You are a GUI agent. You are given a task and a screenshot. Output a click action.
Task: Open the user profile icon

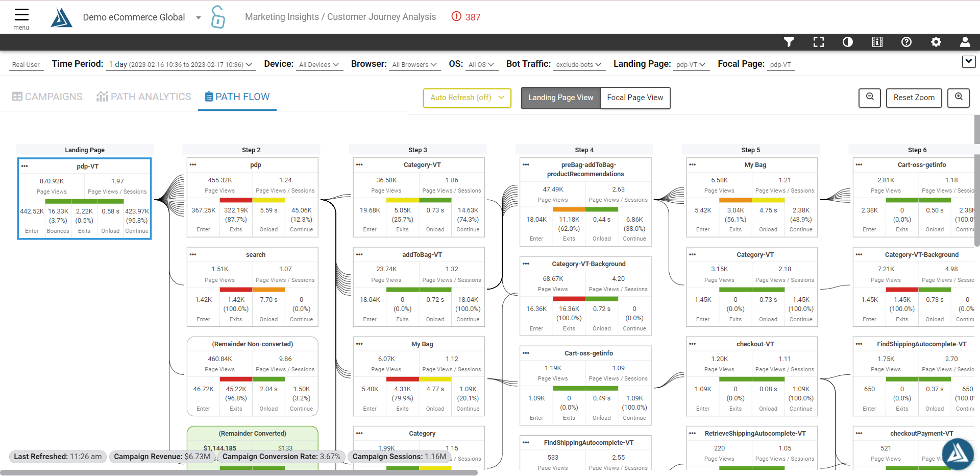click(965, 42)
